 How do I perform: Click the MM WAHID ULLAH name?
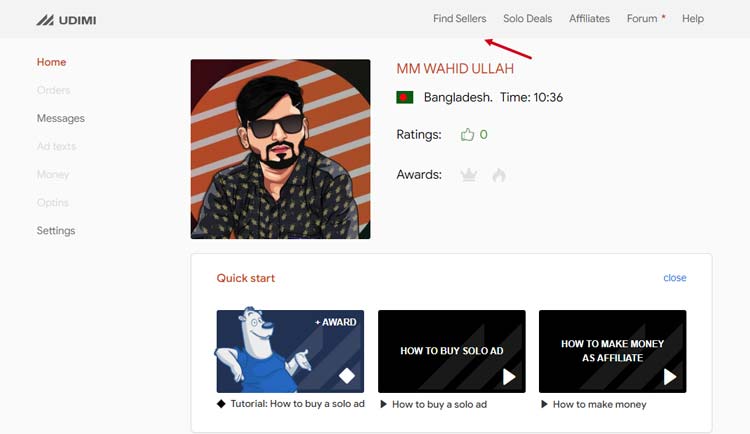pyautogui.click(x=455, y=68)
